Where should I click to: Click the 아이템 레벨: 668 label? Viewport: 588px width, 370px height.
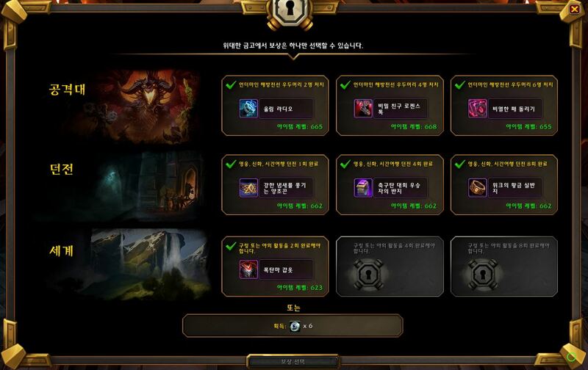414,126
